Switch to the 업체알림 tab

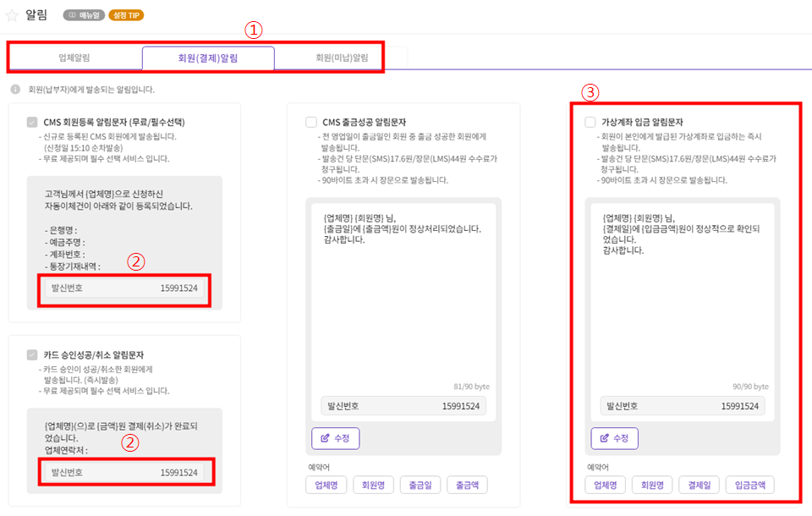point(74,58)
